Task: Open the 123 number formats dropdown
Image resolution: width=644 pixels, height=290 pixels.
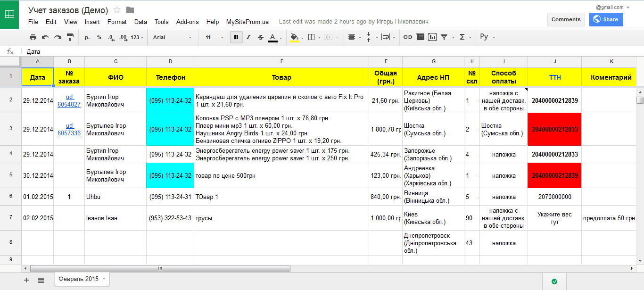Action: [137, 37]
